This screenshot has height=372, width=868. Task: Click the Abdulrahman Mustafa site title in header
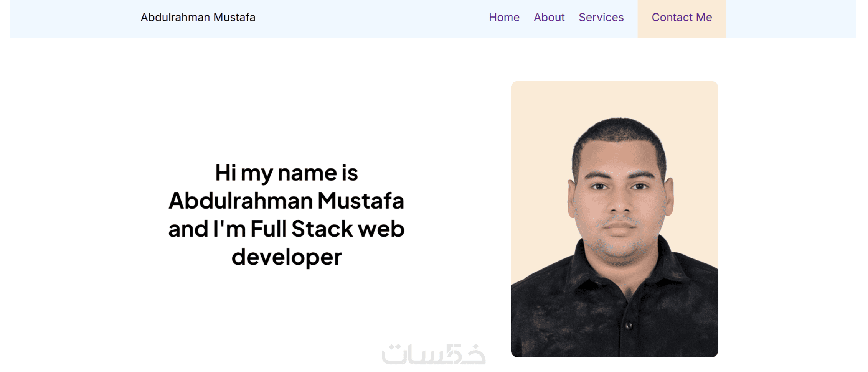[x=198, y=17]
